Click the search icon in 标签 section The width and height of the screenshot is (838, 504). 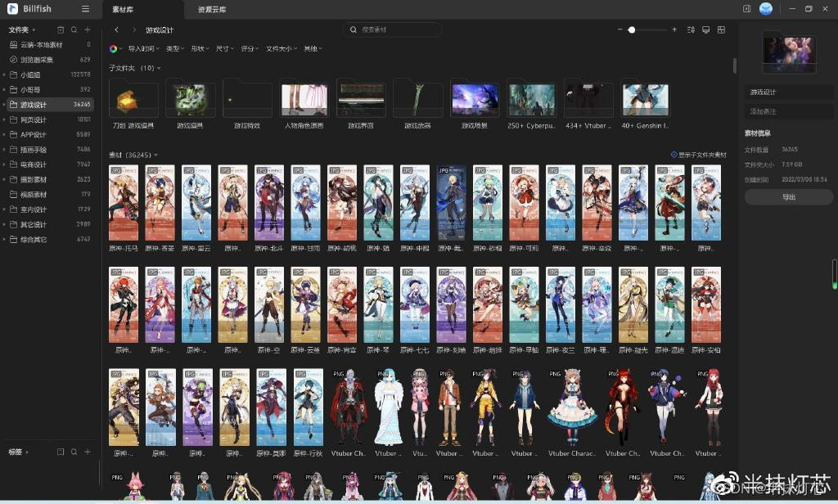[x=74, y=452]
